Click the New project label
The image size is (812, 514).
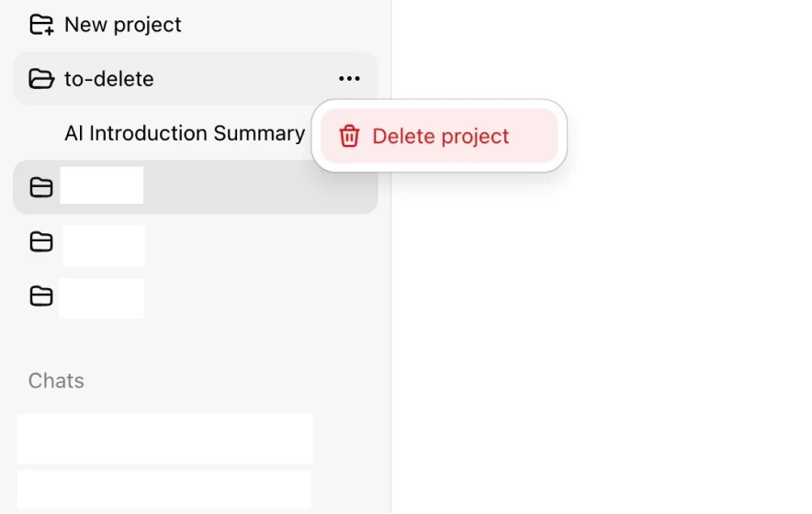tap(123, 25)
